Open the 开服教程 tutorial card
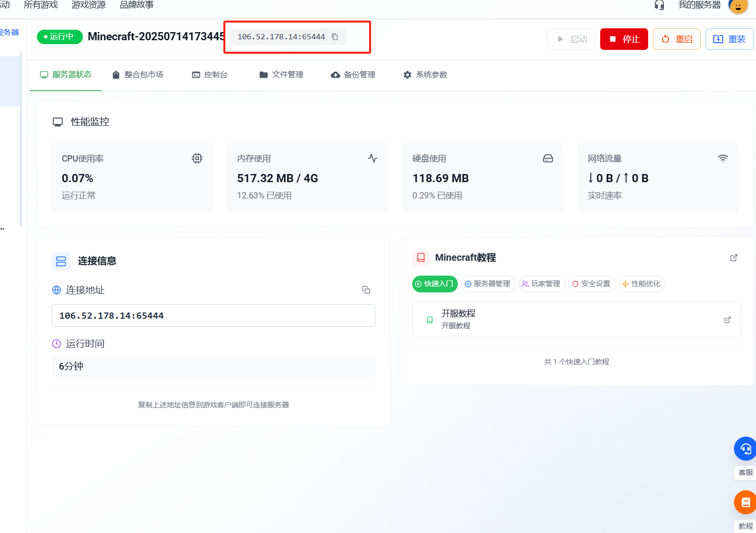756x533 pixels. click(x=577, y=320)
